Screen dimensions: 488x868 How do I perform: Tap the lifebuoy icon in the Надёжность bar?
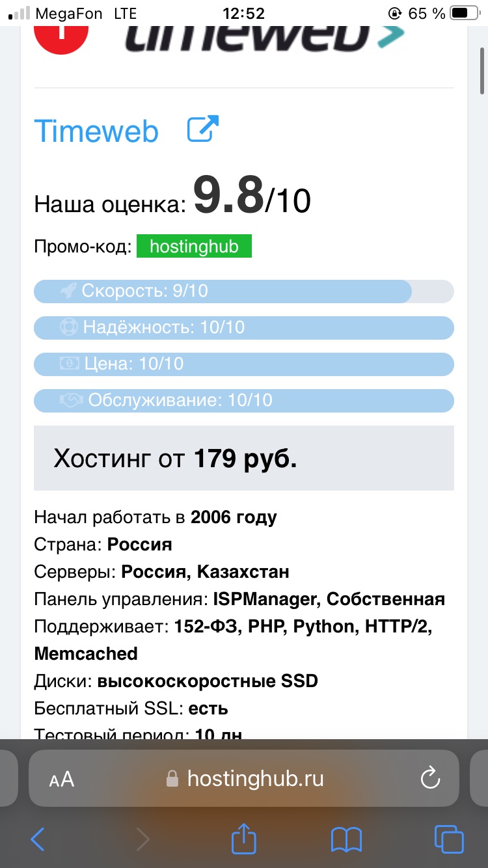[69, 327]
